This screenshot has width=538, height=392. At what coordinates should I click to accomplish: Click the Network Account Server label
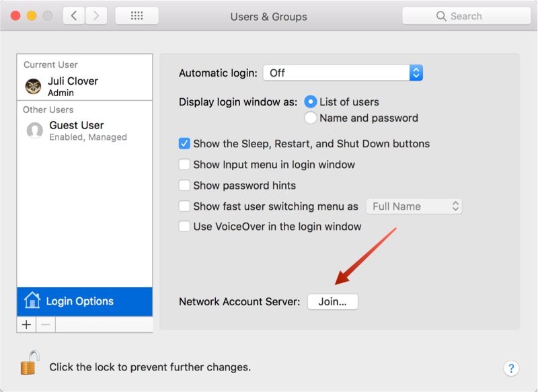tap(239, 302)
